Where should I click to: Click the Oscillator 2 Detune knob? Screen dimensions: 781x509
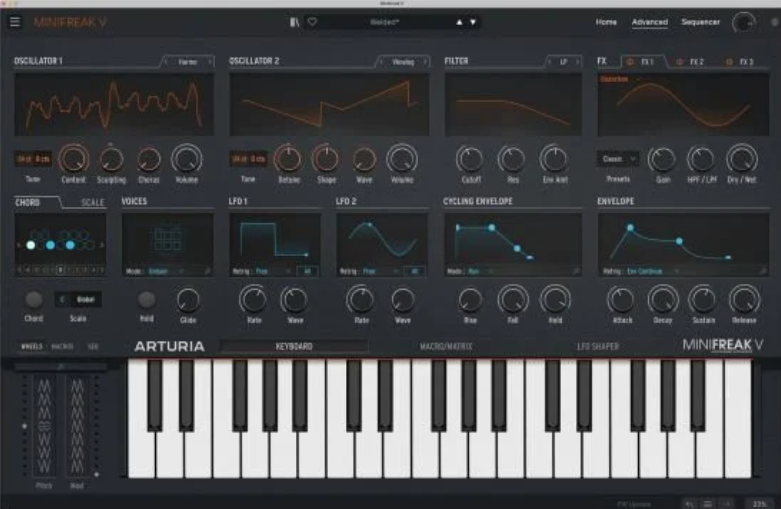(x=289, y=159)
